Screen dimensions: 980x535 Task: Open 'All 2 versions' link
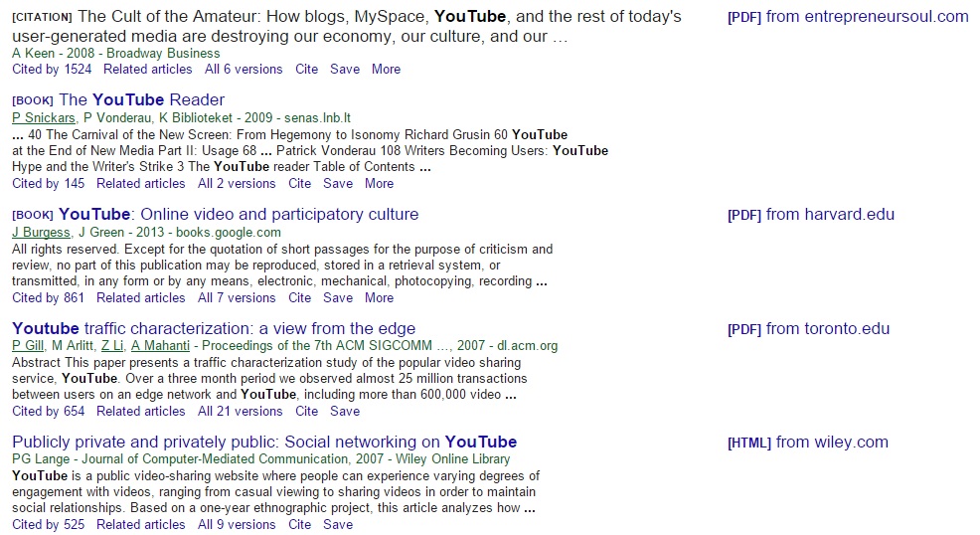pos(237,184)
